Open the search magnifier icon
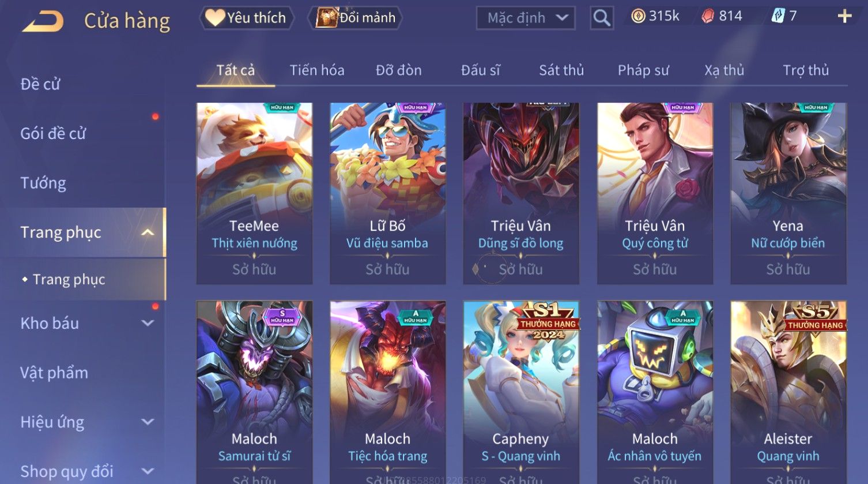The width and height of the screenshot is (868, 484). (x=602, y=18)
